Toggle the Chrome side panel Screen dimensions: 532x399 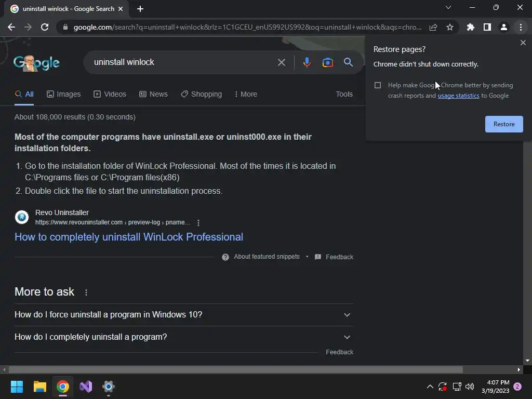[487, 27]
